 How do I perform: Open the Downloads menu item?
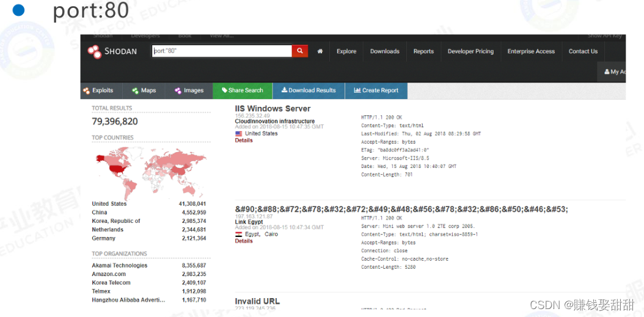(384, 51)
